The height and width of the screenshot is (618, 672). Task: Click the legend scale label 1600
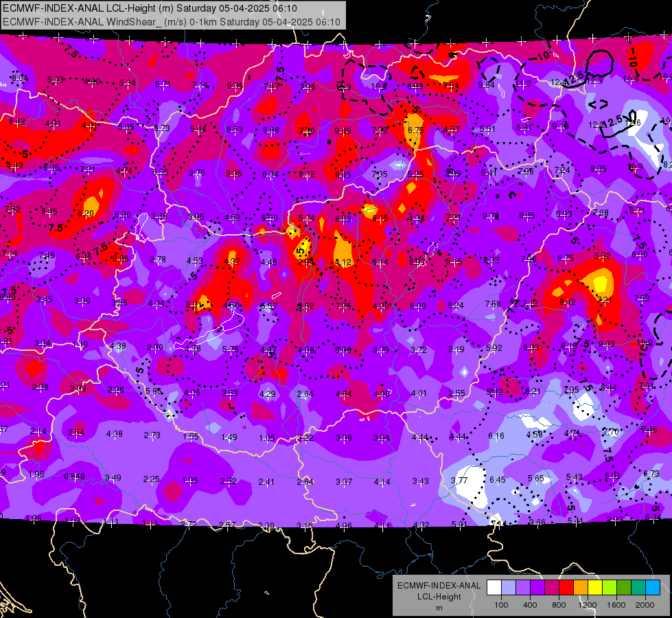coord(616,605)
